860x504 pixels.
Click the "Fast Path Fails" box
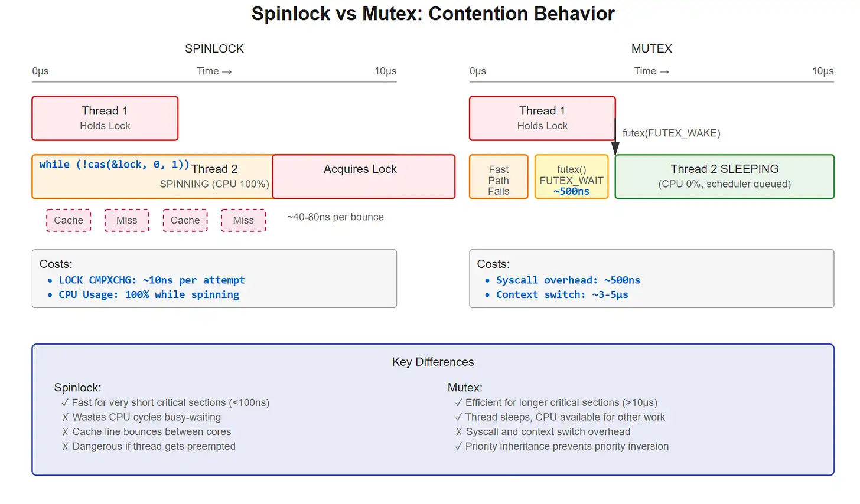coord(499,176)
